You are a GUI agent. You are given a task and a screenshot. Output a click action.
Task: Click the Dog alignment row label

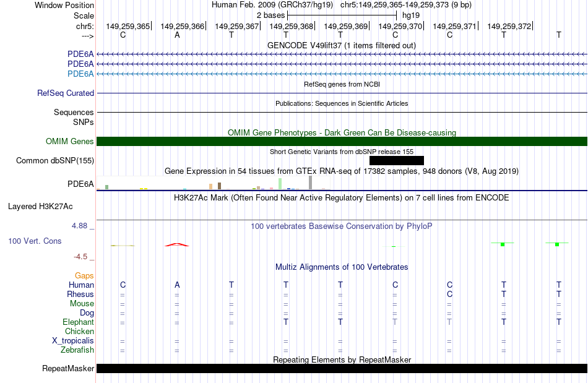(87, 313)
